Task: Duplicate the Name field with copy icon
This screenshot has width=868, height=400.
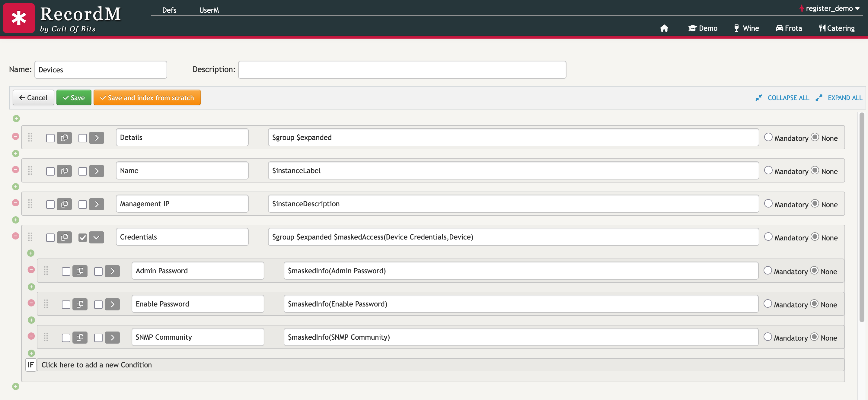Action: pyautogui.click(x=64, y=171)
